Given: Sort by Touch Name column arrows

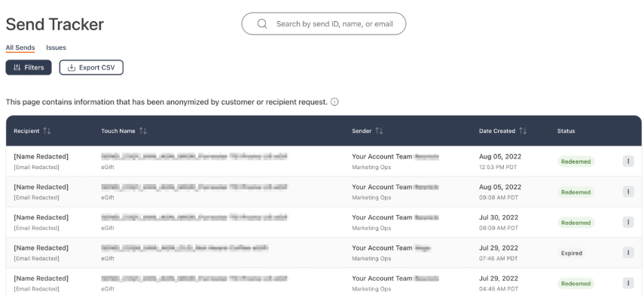Looking at the screenshot, I should click(142, 131).
